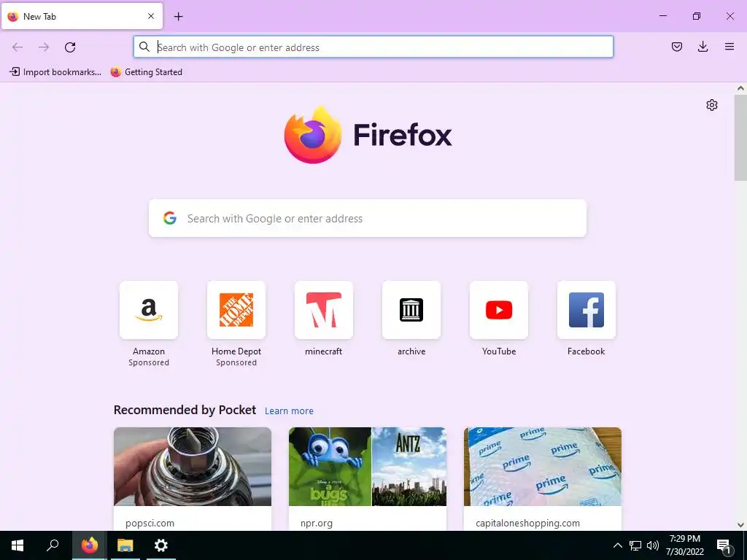Open the capitaloneshopping.com story thumbnail
The width and height of the screenshot is (747, 560).
tap(543, 466)
